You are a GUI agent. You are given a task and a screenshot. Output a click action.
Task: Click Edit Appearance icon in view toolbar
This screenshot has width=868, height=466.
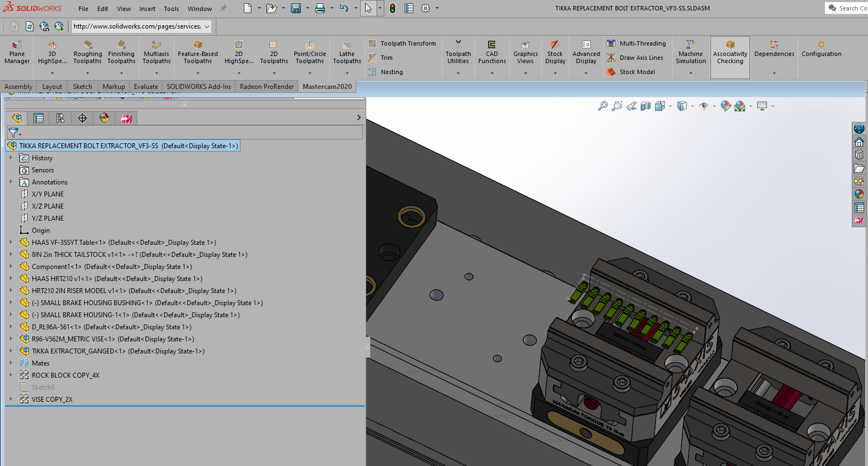(726, 106)
